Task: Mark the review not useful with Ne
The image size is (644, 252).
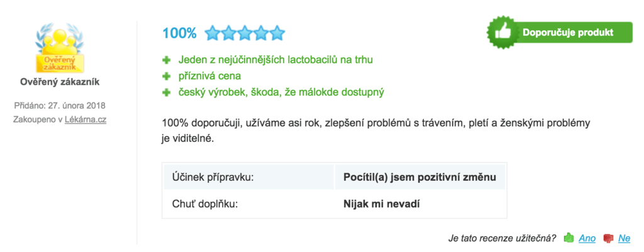Action: point(625,238)
